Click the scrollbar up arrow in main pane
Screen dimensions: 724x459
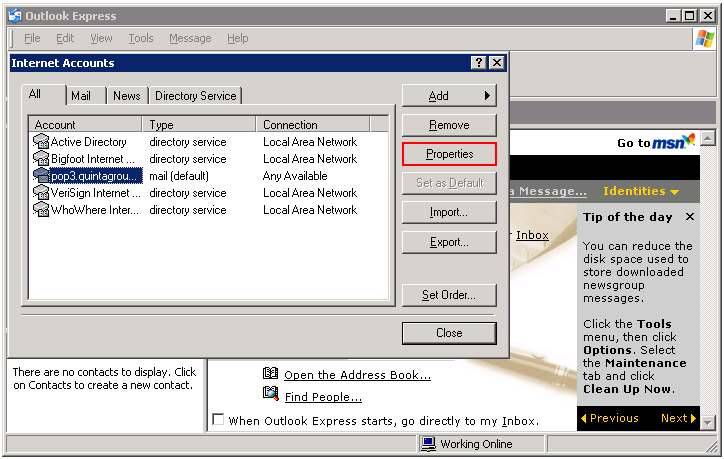point(707,138)
